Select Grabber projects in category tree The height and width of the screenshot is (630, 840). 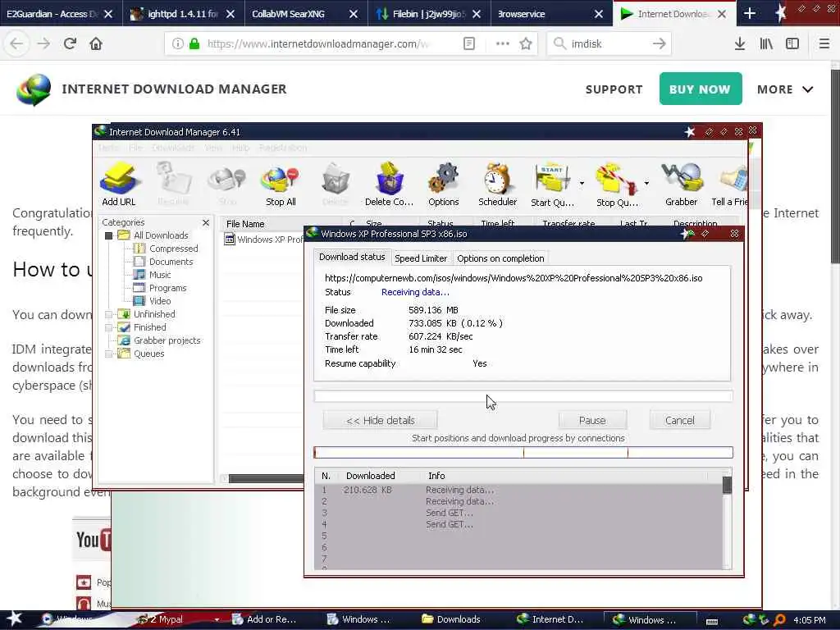159,340
